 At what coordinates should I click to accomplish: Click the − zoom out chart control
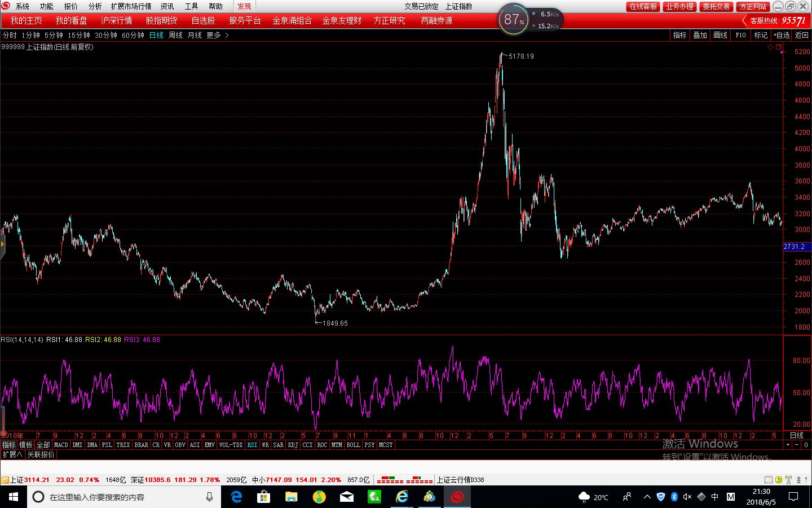[x=797, y=445]
